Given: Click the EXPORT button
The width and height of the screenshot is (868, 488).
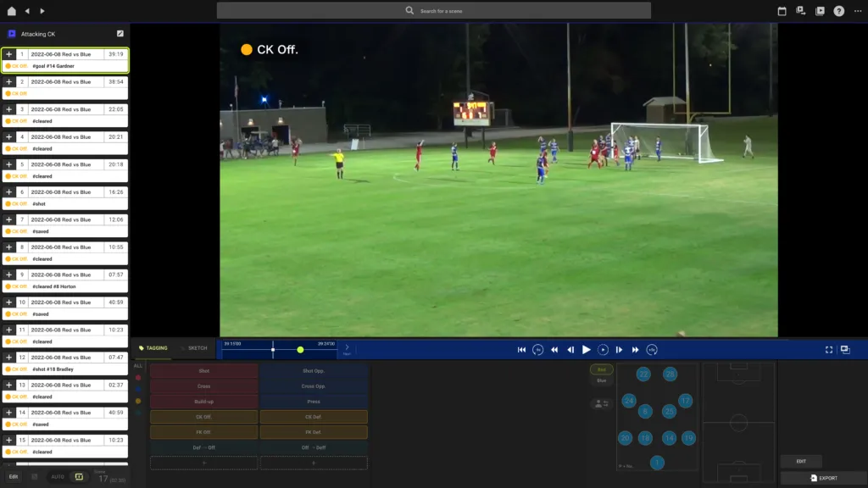Looking at the screenshot, I should [824, 478].
